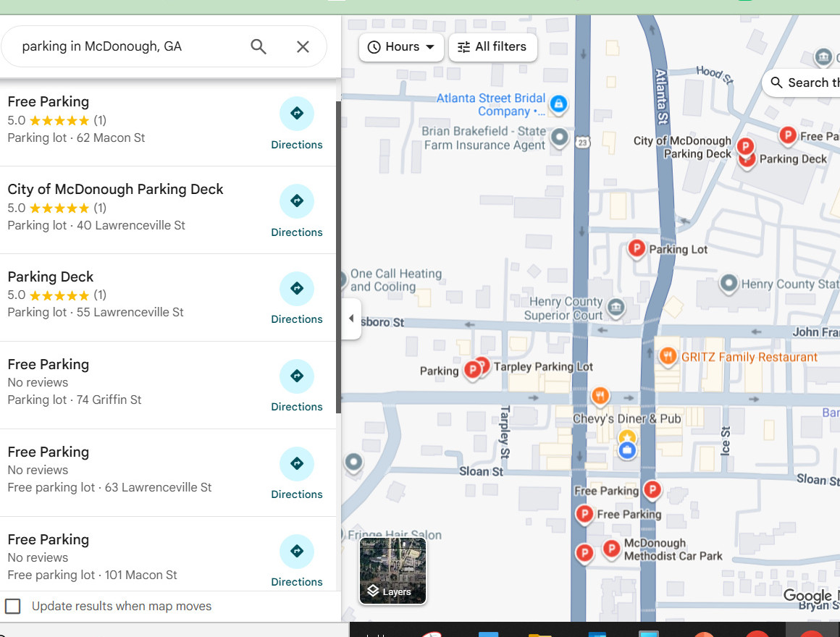Screen dimensions: 840x637
Task: Open the Hours filter dropdown
Action: pyautogui.click(x=401, y=47)
